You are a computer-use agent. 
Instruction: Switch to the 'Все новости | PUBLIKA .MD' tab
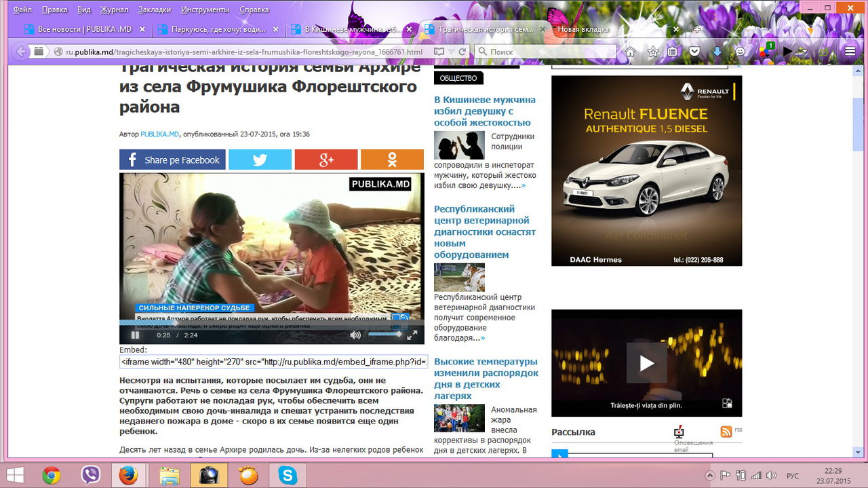click(x=84, y=29)
